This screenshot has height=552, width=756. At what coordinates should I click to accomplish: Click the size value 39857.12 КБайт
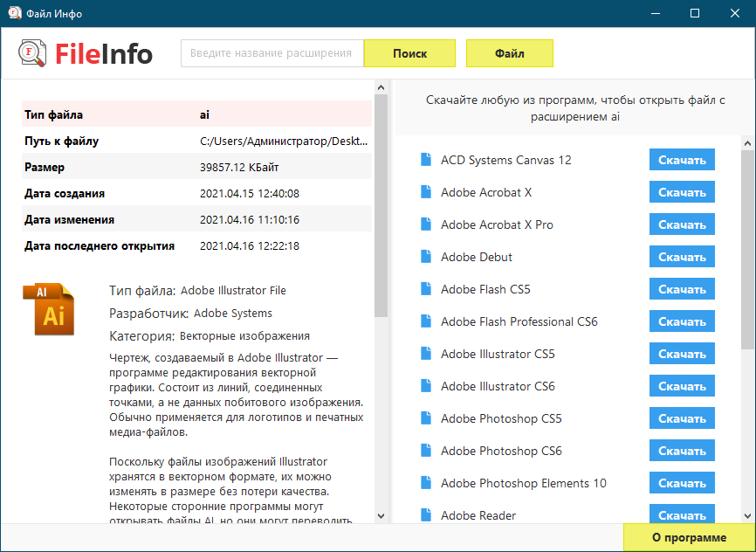tap(239, 168)
